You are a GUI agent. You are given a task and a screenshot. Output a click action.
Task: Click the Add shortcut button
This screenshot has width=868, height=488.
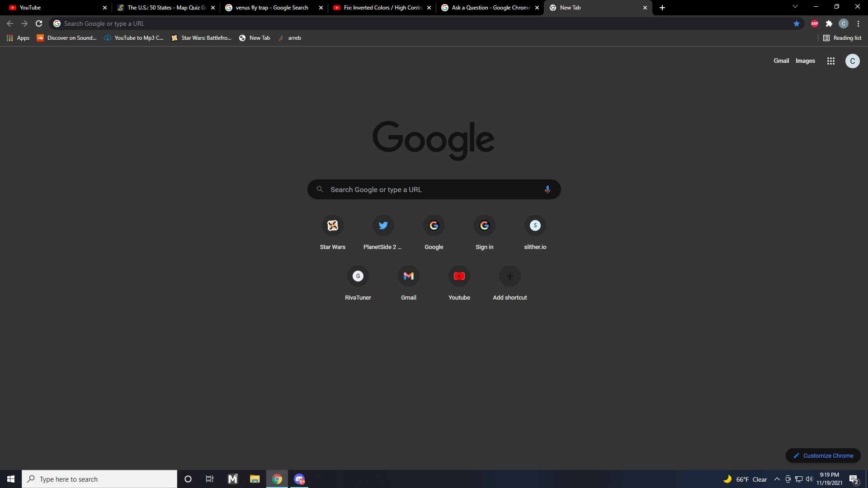509,276
